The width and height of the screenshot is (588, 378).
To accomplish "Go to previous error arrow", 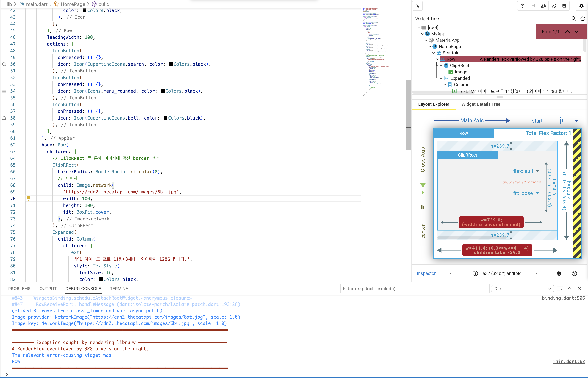I will (x=567, y=32).
